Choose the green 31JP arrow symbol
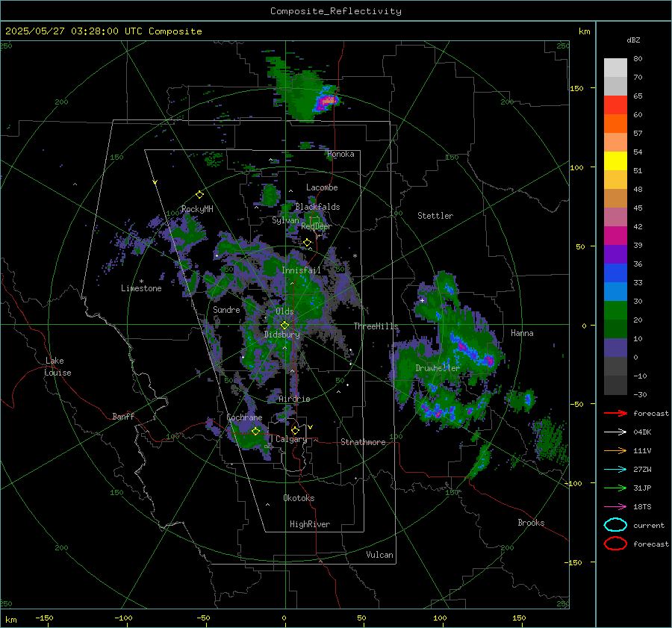 tap(615, 488)
